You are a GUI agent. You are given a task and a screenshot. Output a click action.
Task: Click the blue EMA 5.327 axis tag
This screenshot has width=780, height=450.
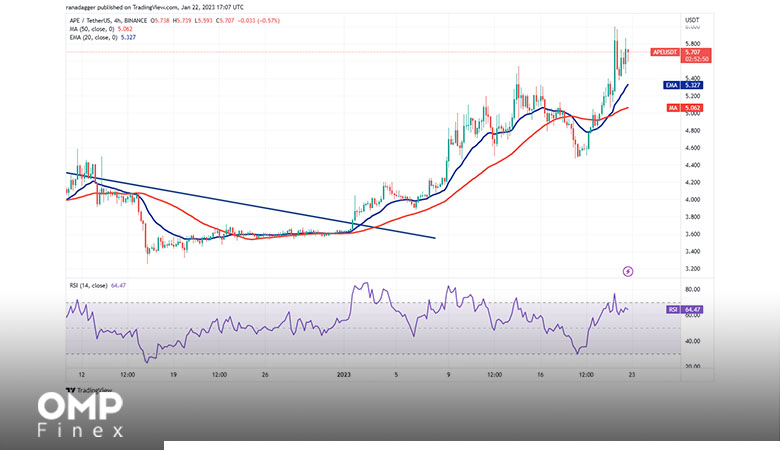click(683, 85)
